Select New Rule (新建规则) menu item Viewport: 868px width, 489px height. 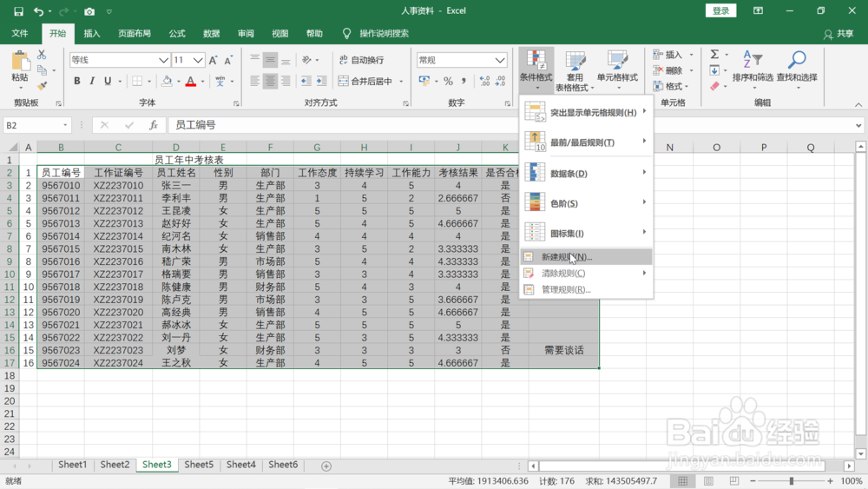[586, 257]
